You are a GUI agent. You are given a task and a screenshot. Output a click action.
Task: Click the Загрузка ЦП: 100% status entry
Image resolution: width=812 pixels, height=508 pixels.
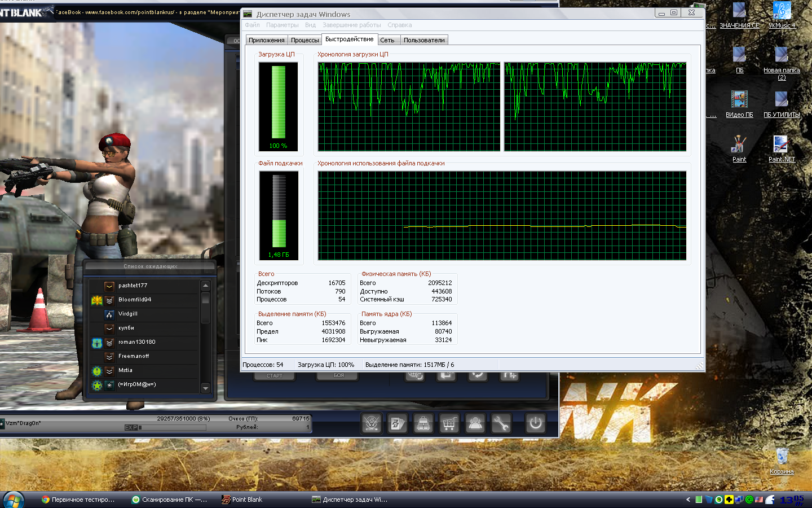(326, 365)
